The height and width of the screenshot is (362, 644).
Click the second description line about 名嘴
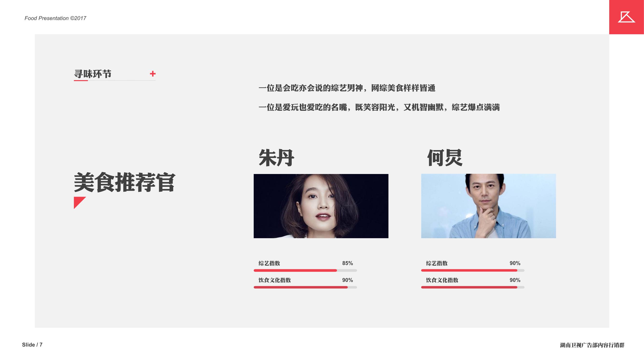point(379,107)
